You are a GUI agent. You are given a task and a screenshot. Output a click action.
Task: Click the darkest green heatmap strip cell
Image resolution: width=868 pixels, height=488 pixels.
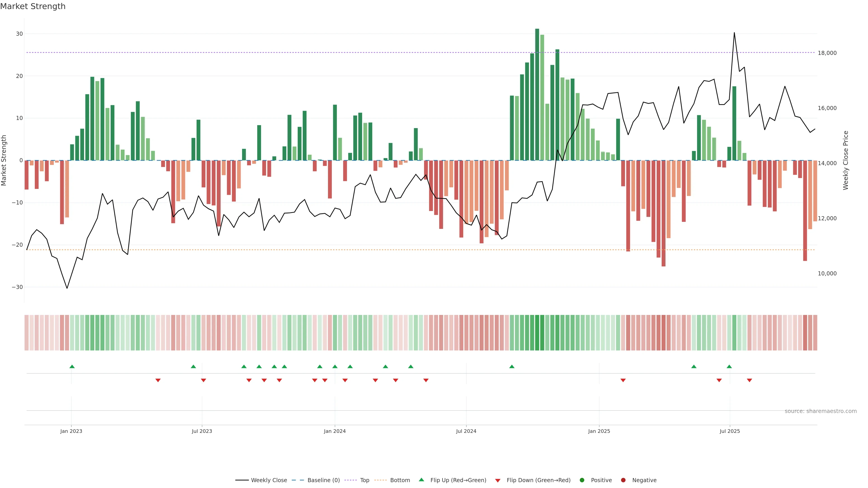click(537, 333)
